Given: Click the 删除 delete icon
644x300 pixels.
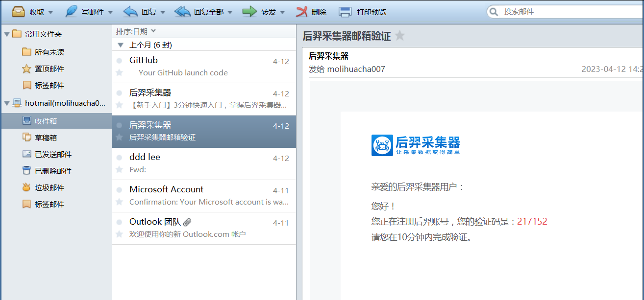Looking at the screenshot, I should 302,11.
